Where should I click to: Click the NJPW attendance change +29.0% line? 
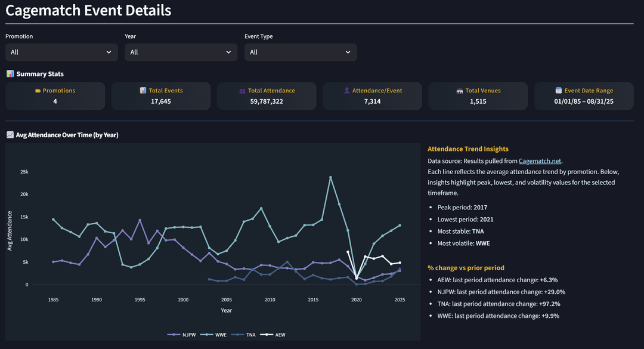click(x=501, y=292)
